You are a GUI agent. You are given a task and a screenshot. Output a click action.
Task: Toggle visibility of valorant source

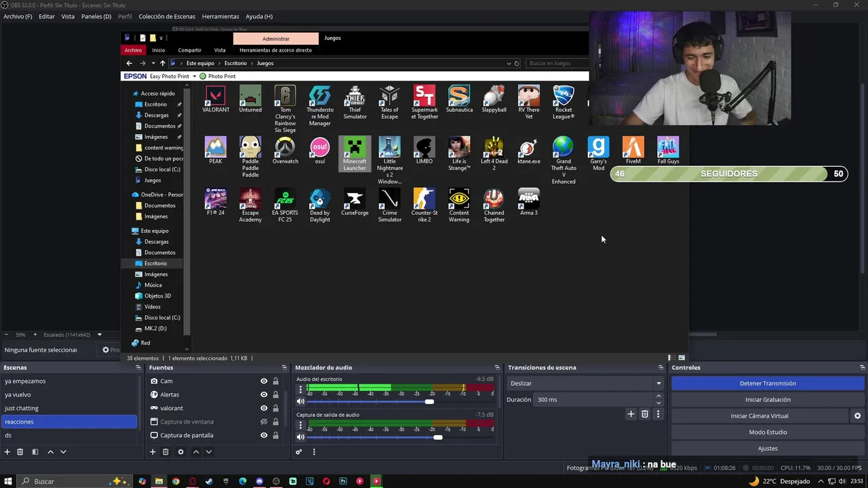click(264, 408)
